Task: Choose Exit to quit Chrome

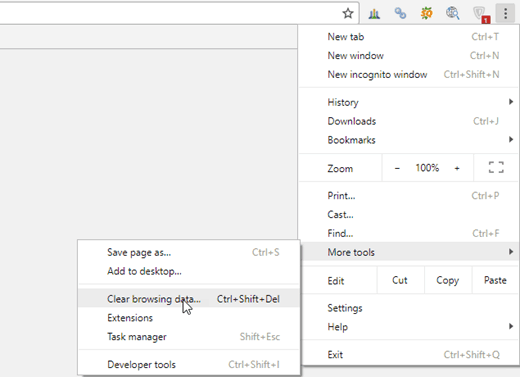Action: pos(409,354)
